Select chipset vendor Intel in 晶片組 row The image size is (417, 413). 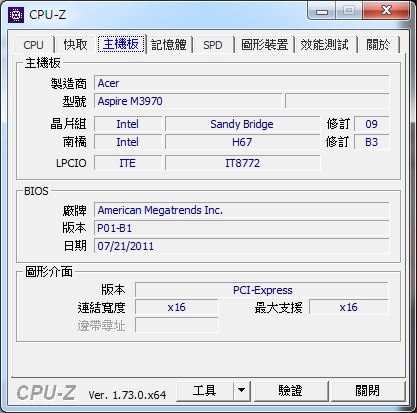pyautogui.click(x=128, y=124)
